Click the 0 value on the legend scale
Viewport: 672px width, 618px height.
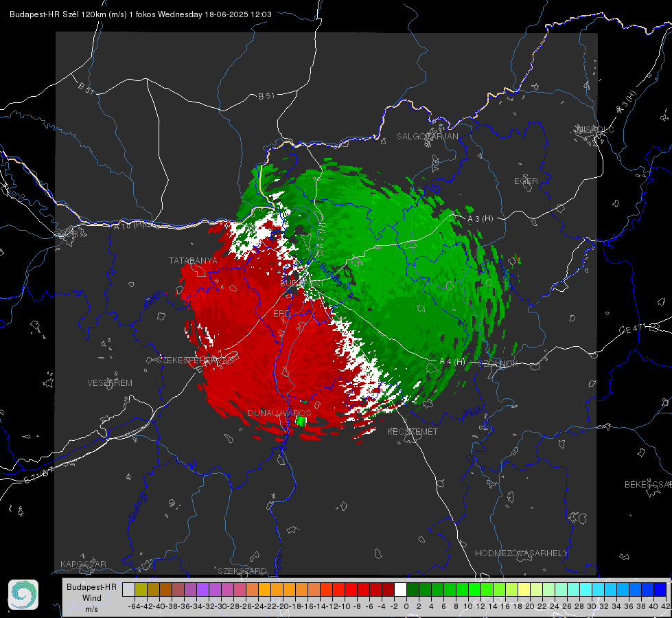coord(406,606)
